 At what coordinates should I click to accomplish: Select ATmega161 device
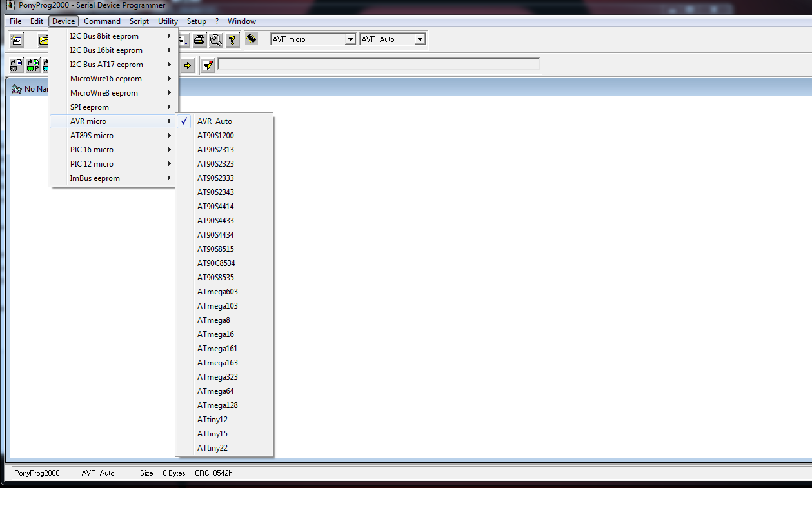224,349
